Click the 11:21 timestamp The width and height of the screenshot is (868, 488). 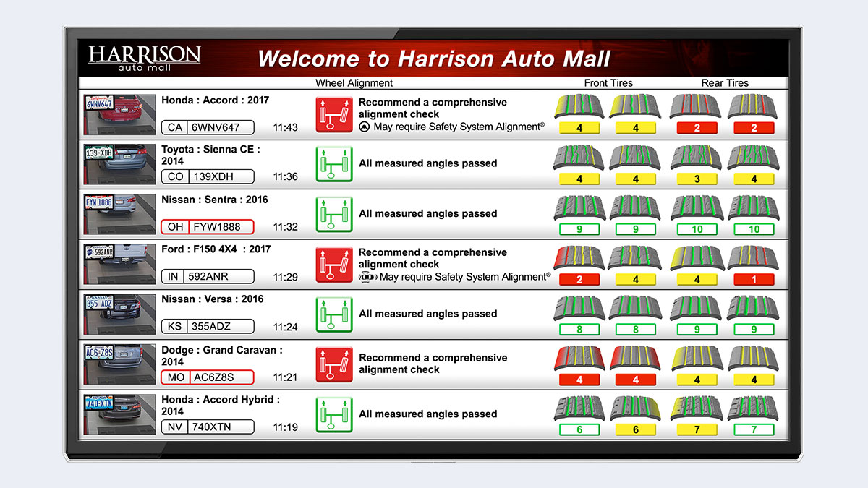click(285, 377)
